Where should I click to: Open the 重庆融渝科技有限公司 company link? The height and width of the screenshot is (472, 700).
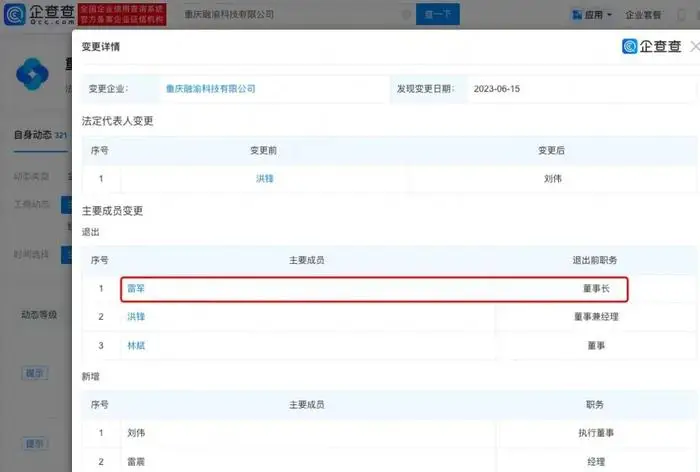point(211,89)
